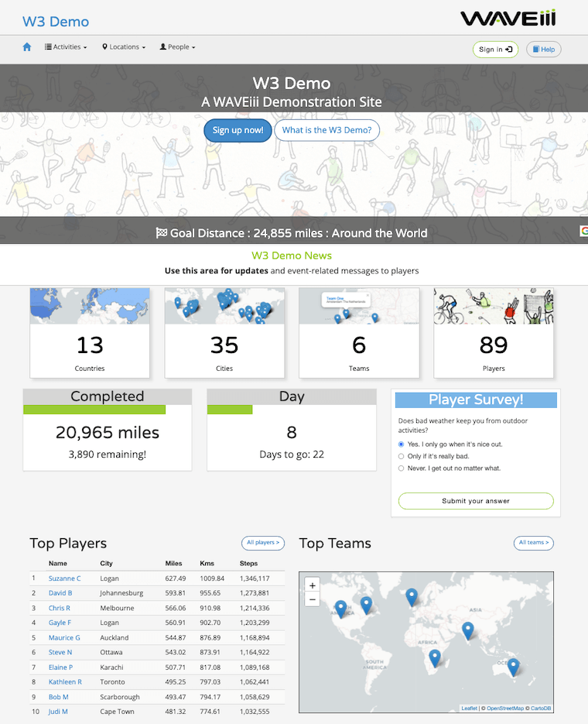Click the map zoom in plus button
The image size is (588, 724).
click(x=313, y=585)
